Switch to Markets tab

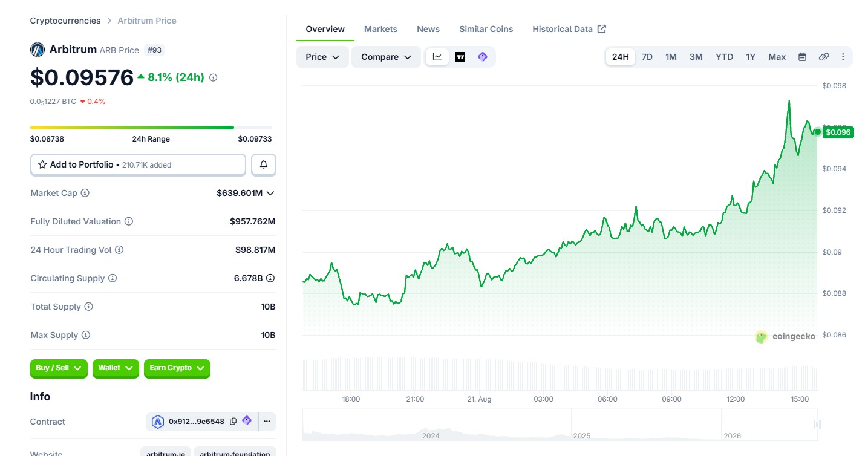pos(381,29)
